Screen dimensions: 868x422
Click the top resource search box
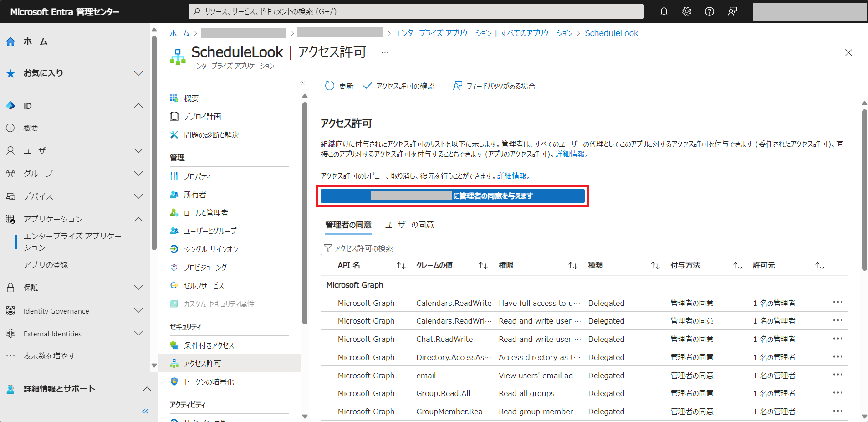tap(416, 11)
